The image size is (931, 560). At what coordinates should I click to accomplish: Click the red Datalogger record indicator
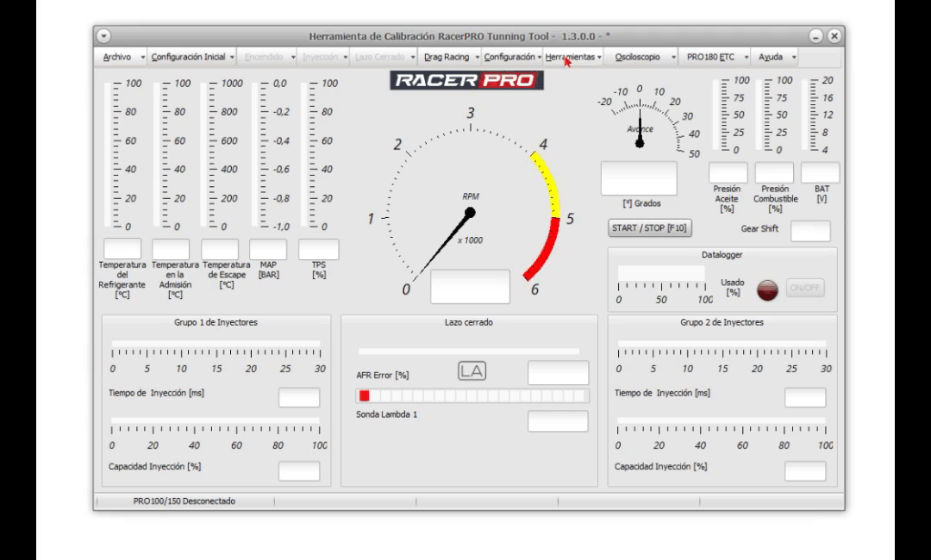pyautogui.click(x=767, y=289)
